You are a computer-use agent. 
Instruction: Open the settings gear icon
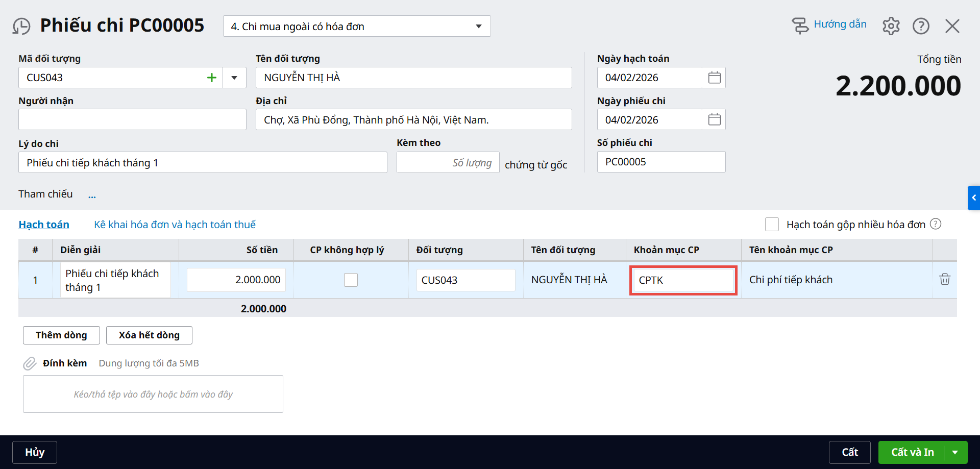pos(891,26)
